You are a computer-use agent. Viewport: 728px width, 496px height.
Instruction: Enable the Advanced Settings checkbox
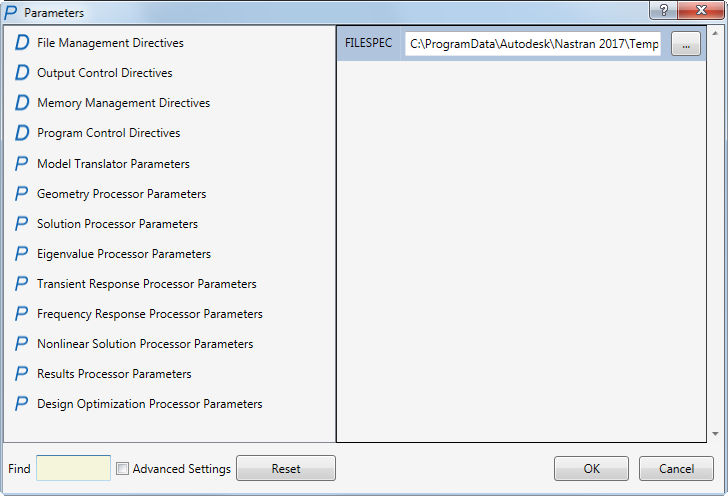[x=122, y=468]
